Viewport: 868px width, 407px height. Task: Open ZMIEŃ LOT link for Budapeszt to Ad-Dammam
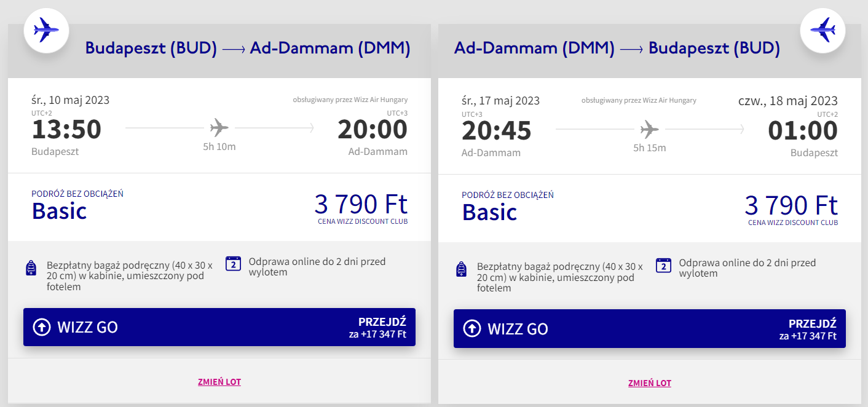(x=219, y=382)
